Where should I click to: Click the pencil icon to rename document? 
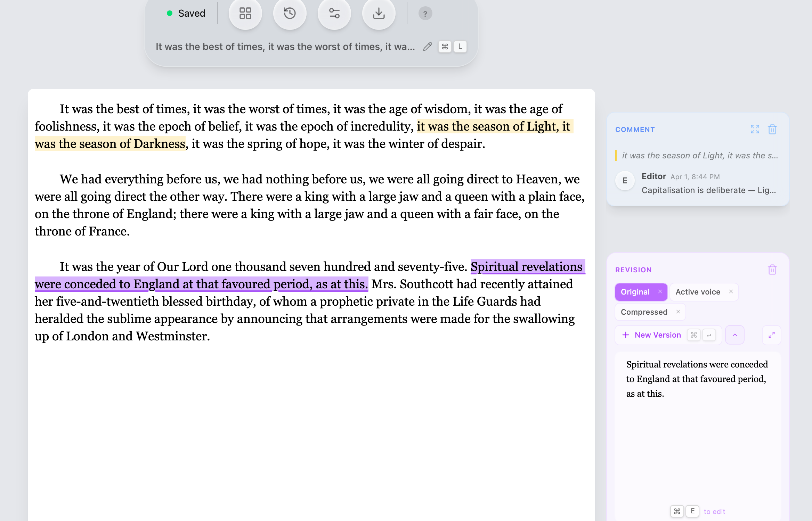click(428, 47)
